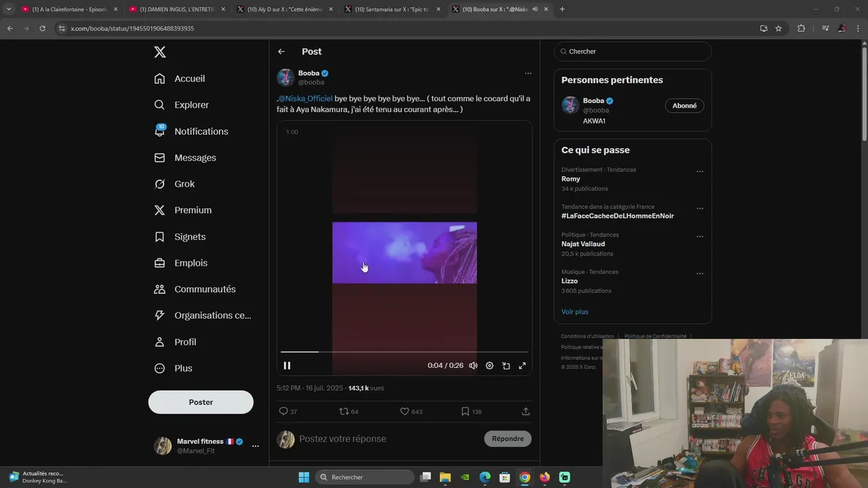Click the address bar URL
Image resolution: width=868 pixels, height=488 pixels.
pyautogui.click(x=132, y=28)
